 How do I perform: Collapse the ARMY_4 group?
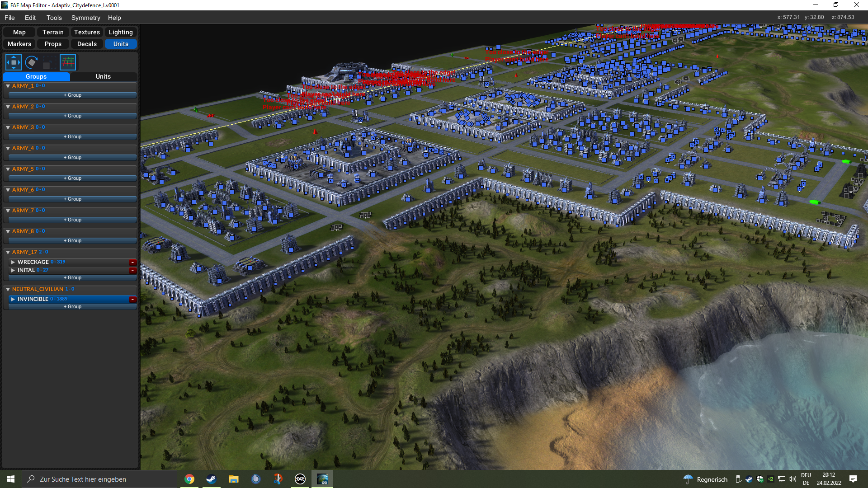pos(8,148)
